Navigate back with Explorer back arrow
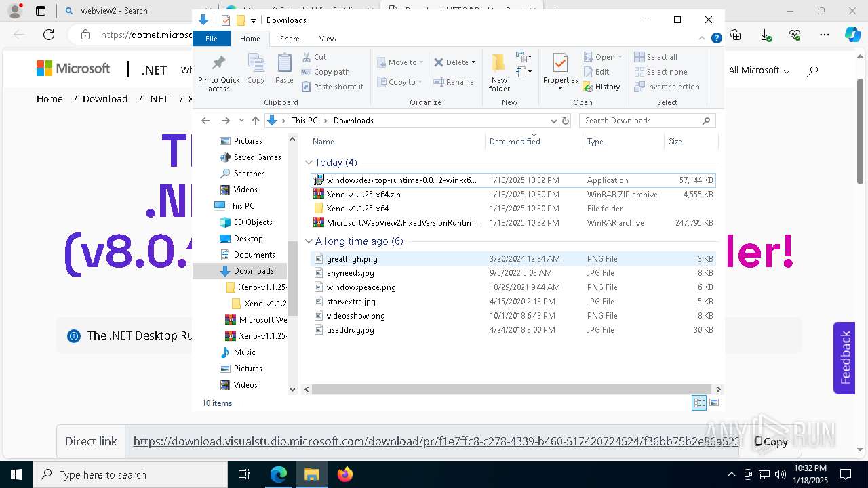The image size is (868, 488). 205,121
